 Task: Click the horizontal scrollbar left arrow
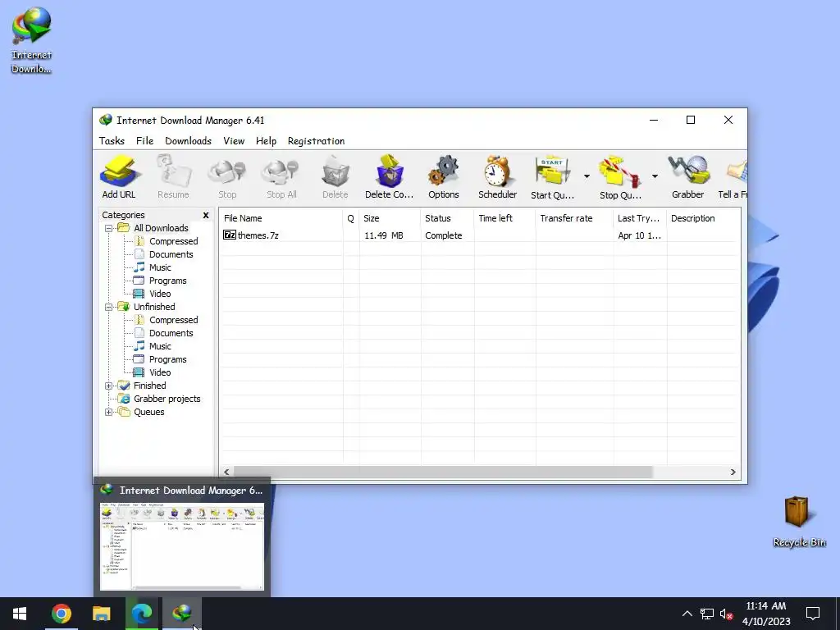point(226,472)
